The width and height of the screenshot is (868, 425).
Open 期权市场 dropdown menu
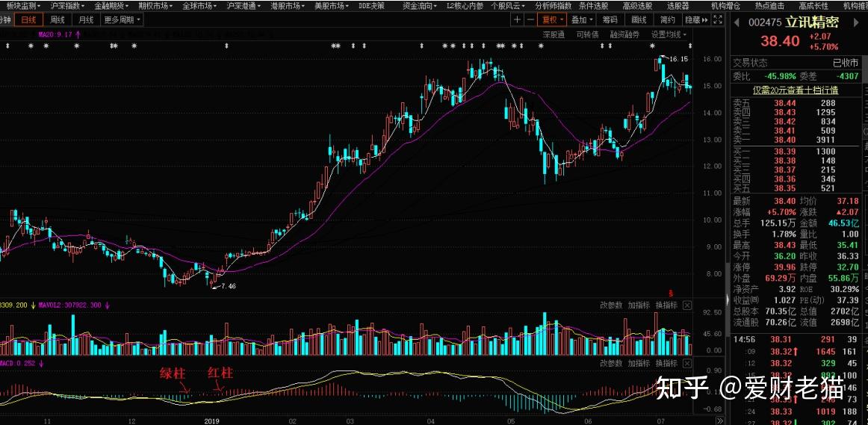tap(155, 6)
